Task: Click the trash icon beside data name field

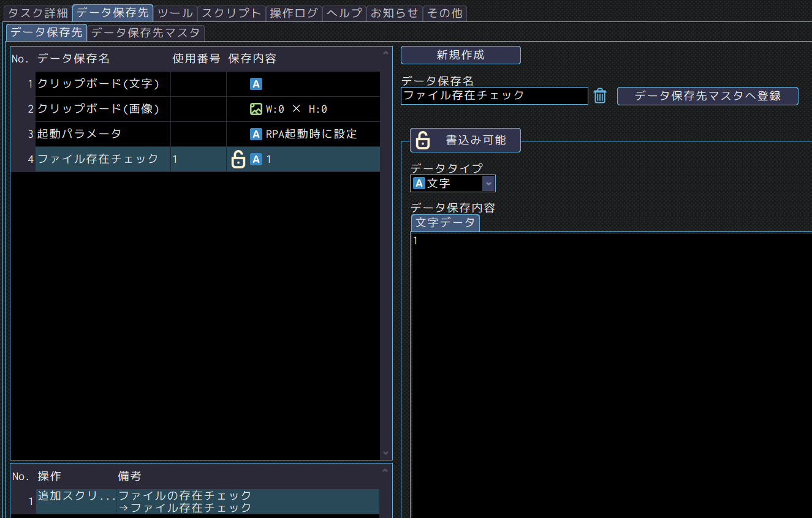Action: [600, 96]
